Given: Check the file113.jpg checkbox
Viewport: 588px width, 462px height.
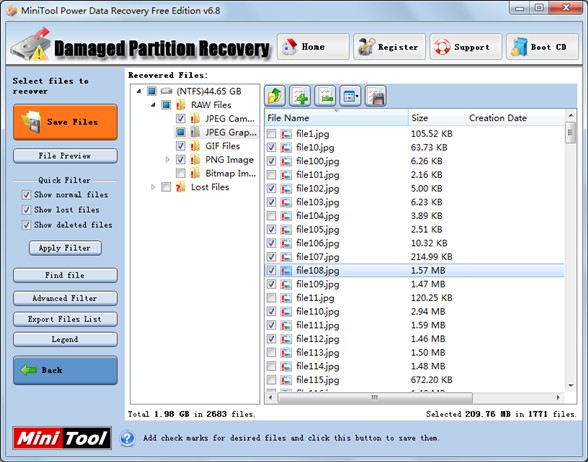Looking at the screenshot, I should click(x=272, y=352).
